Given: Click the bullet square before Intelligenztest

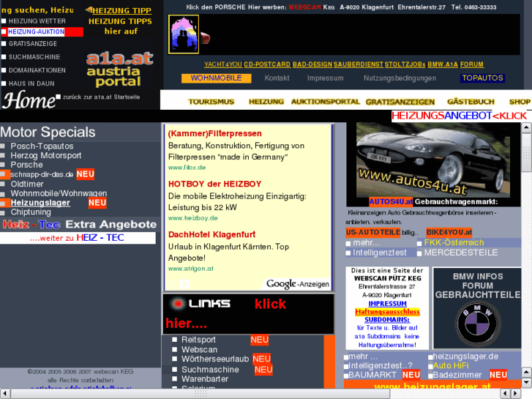Looking at the screenshot, I should [x=348, y=253].
